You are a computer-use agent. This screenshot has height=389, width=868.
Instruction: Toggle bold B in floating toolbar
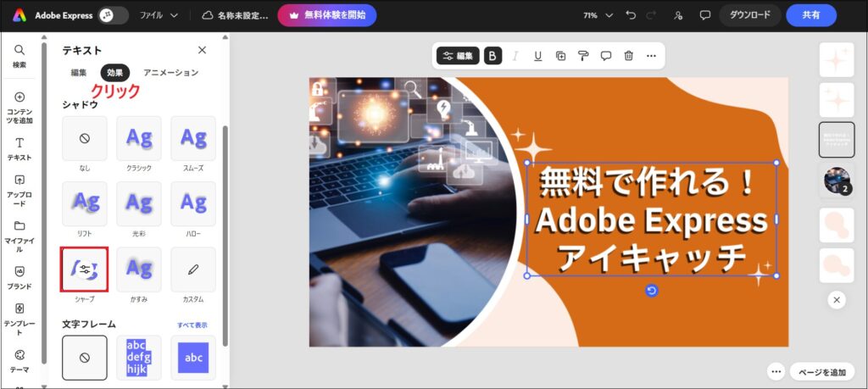pyautogui.click(x=493, y=55)
